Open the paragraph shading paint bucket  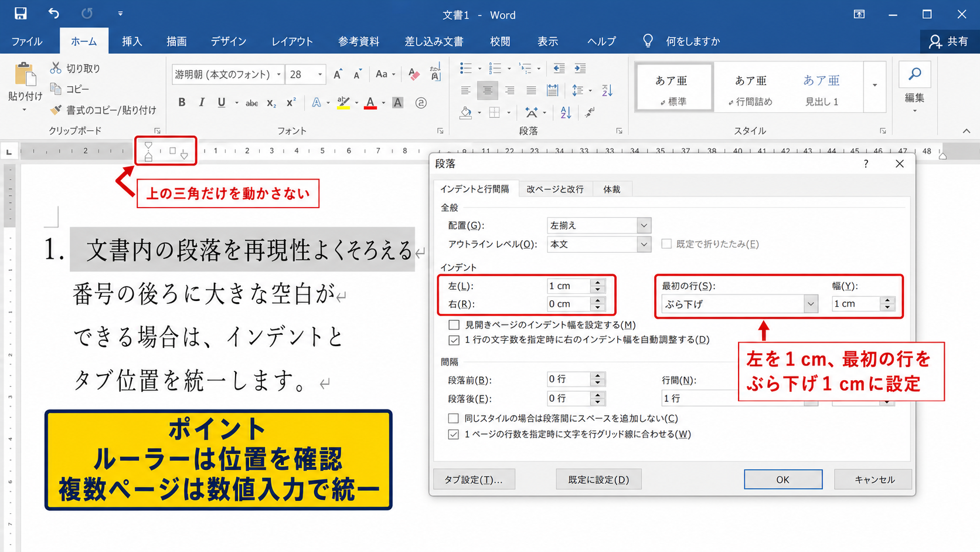coord(465,112)
